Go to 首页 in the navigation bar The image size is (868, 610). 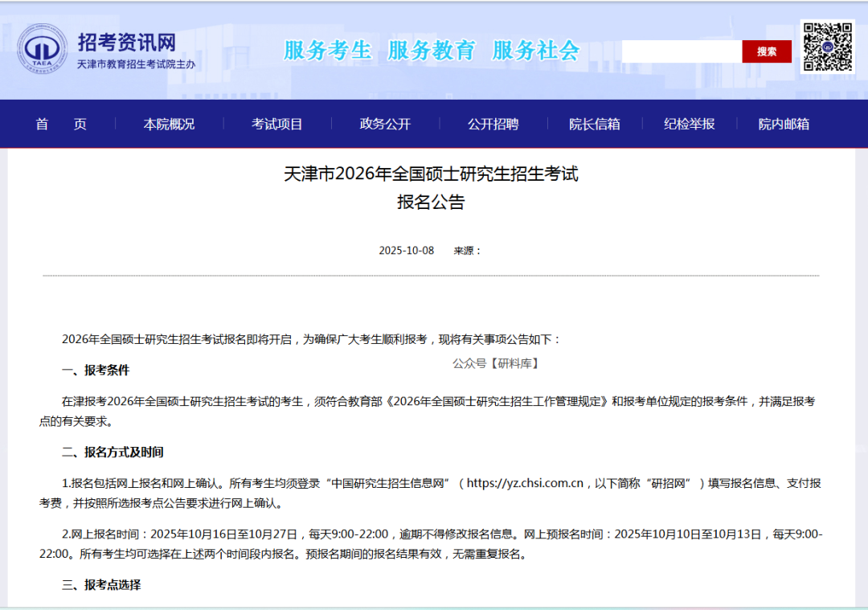(x=61, y=124)
